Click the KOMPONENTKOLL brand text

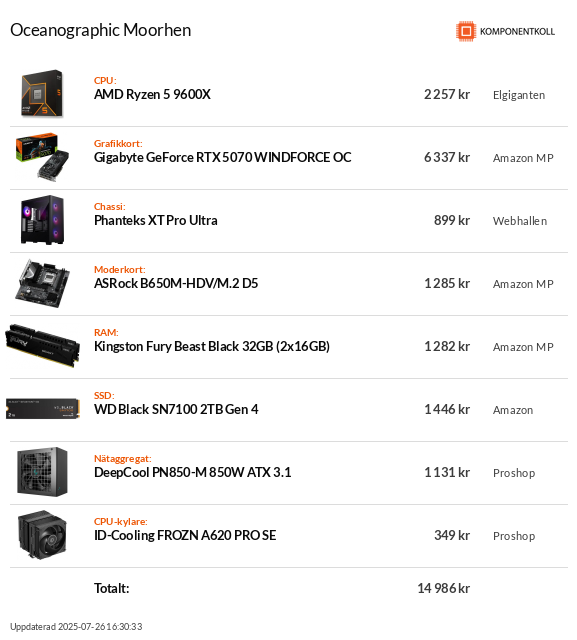(x=517, y=31)
